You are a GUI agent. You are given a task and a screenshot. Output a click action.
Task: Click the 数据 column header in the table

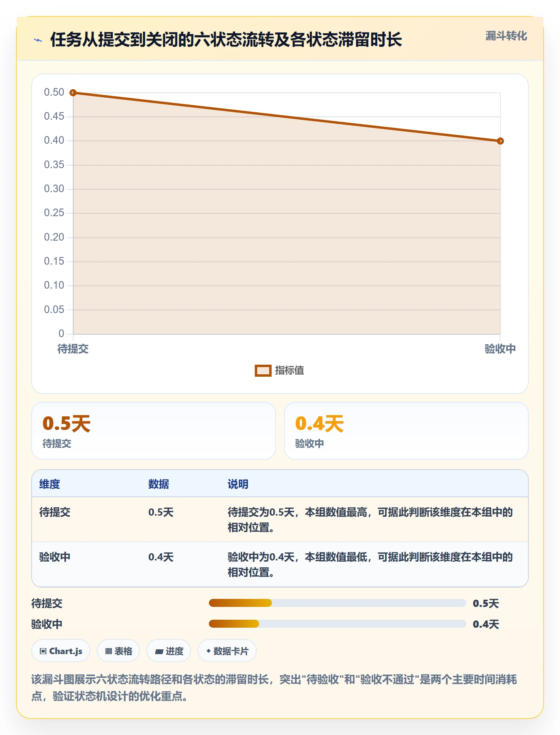pyautogui.click(x=159, y=484)
